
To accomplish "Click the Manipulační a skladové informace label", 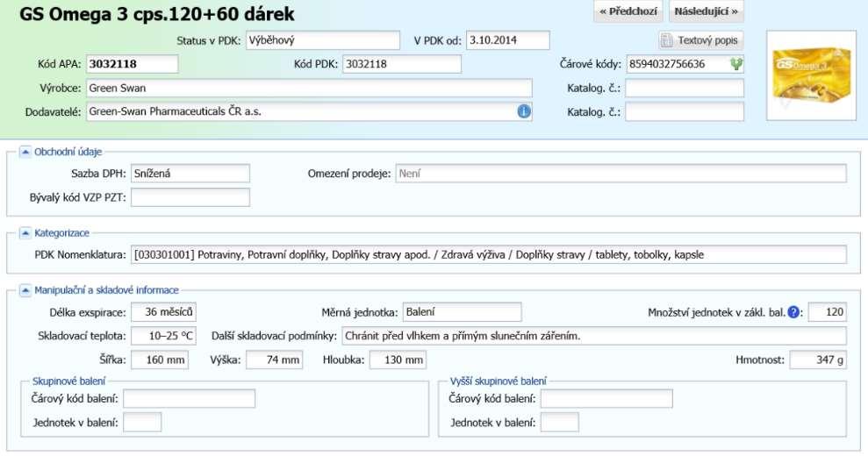I will 106,290.
